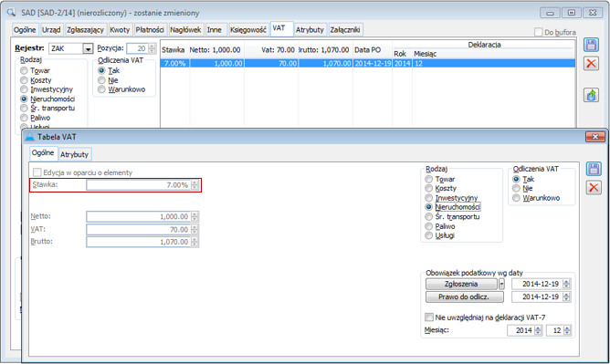Select Usługi radio in Tabela VAT
This screenshot has height=364, width=610.
(428, 235)
